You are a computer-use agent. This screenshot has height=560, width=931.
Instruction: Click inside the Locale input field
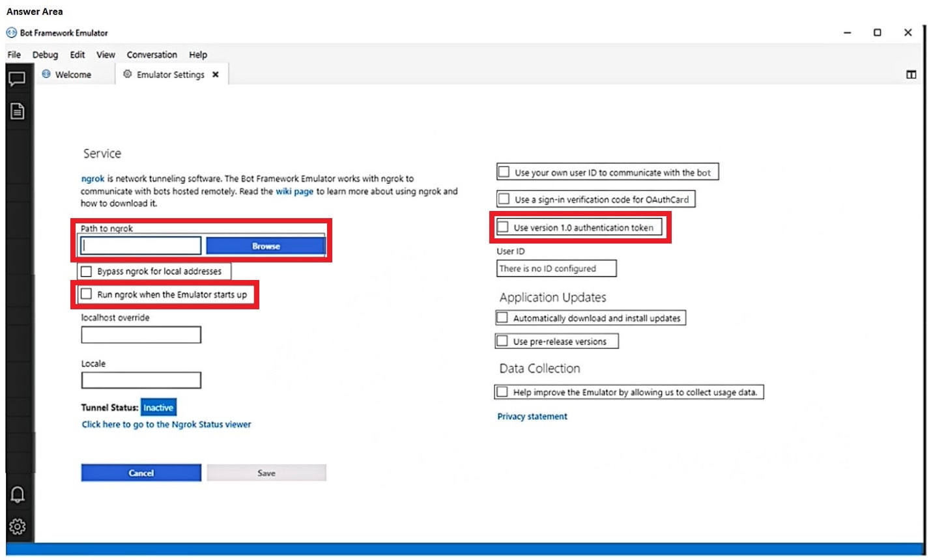pos(140,380)
